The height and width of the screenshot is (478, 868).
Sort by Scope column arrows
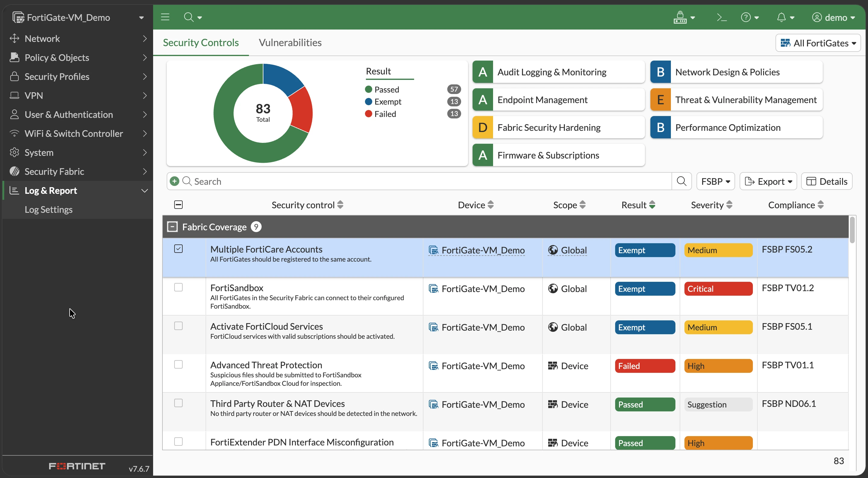(x=582, y=205)
